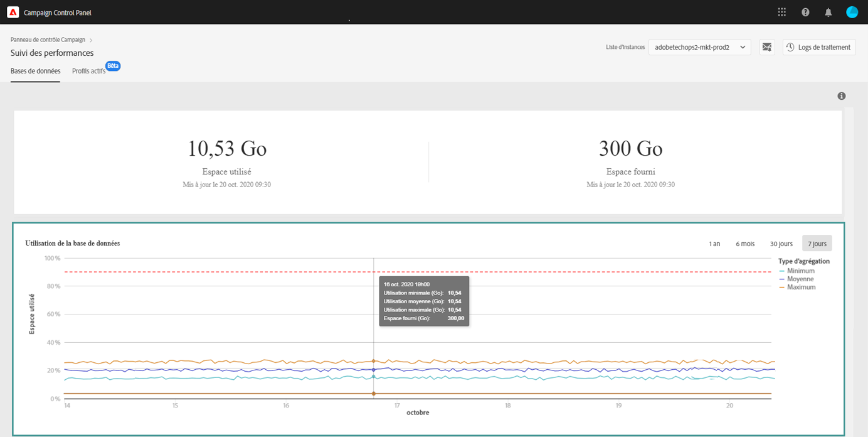Open the user profile avatar
Image resolution: width=868 pixels, height=437 pixels.
pos(852,12)
